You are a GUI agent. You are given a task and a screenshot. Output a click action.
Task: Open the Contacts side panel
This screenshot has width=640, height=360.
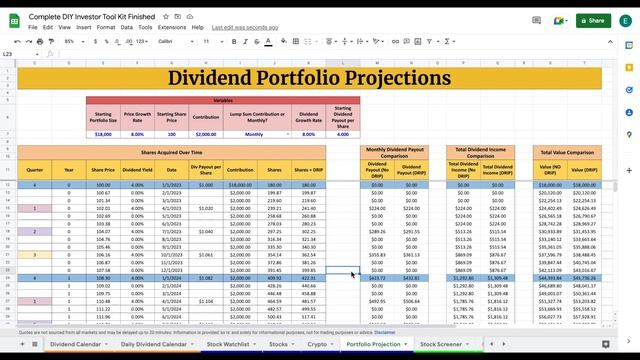click(x=629, y=112)
